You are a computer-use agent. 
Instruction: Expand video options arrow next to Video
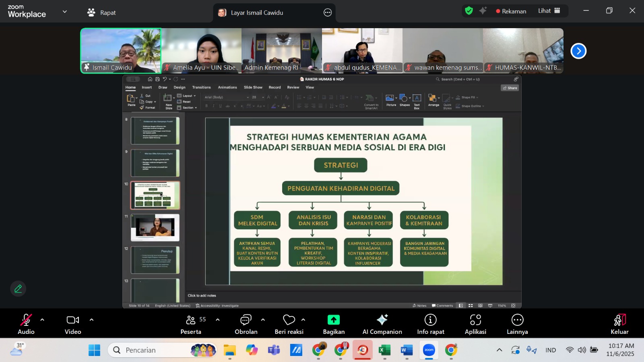click(x=91, y=320)
